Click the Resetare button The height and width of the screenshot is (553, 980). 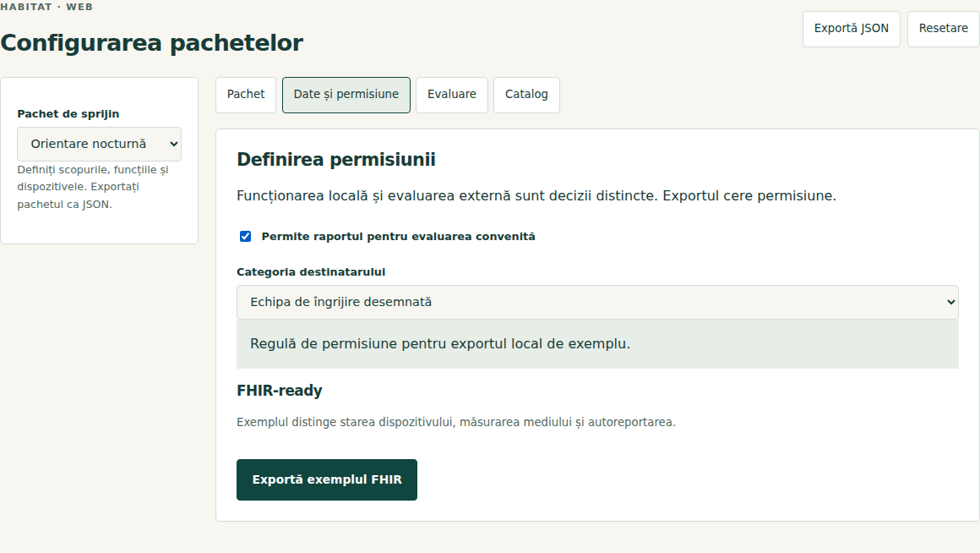943,29
